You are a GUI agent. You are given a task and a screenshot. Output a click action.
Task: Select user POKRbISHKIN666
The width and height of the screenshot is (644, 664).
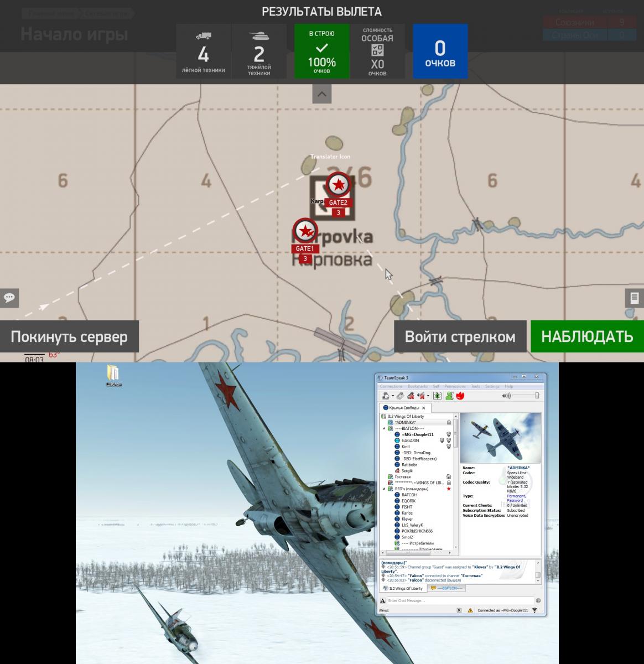coord(417,531)
